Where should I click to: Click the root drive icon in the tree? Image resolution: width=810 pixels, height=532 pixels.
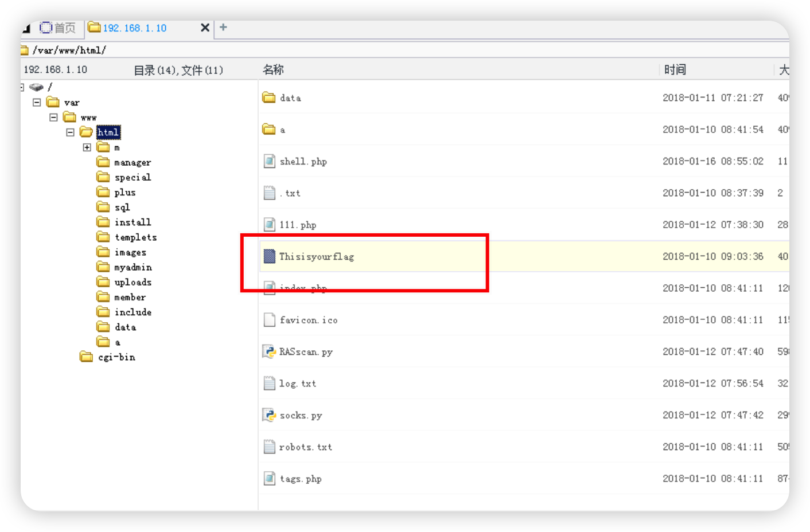point(36,87)
